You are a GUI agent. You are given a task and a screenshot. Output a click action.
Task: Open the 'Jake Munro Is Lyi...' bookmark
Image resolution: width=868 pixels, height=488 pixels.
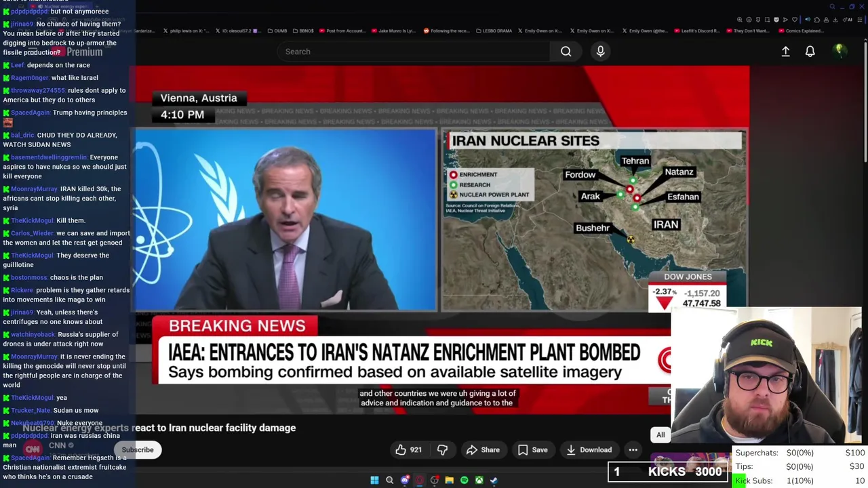[394, 30]
